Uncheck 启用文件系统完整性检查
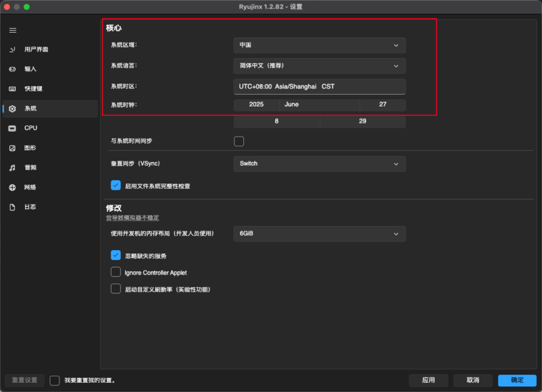This screenshot has height=392, width=542. pos(116,186)
